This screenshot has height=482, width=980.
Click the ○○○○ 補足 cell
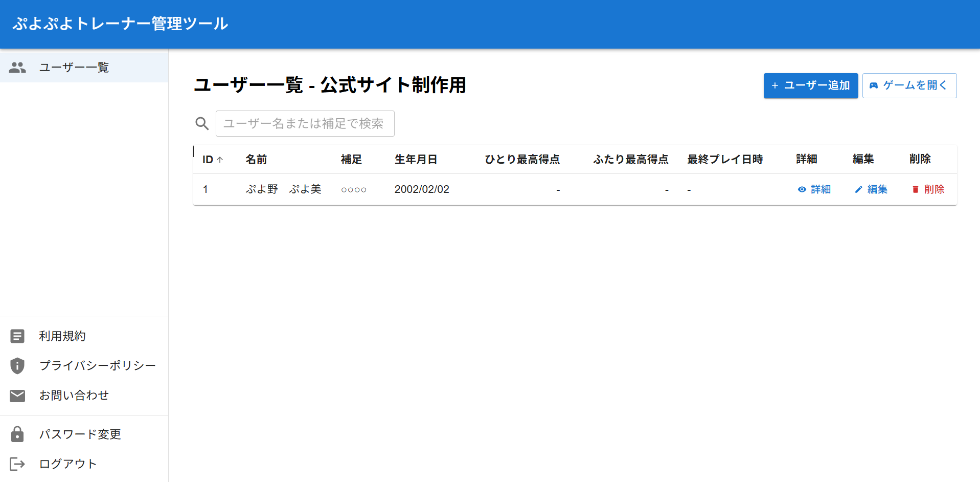click(x=354, y=190)
